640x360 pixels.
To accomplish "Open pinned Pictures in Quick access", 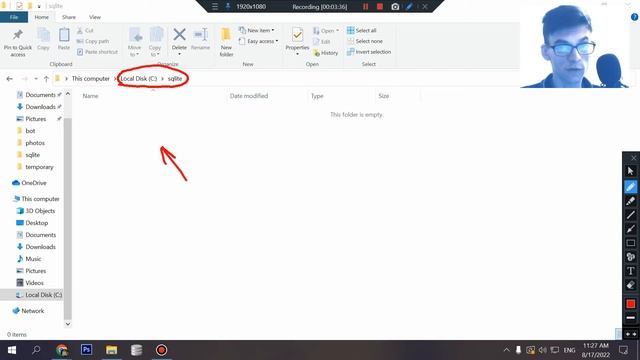I will (36, 119).
